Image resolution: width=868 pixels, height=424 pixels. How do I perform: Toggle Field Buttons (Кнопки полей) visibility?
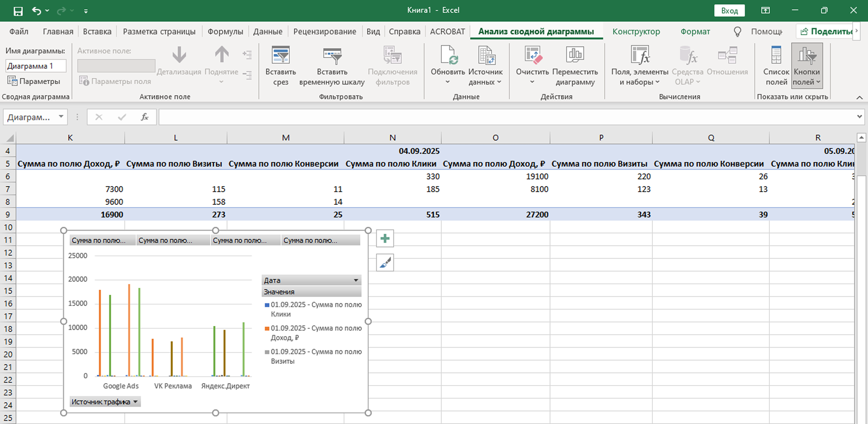pyautogui.click(x=807, y=56)
